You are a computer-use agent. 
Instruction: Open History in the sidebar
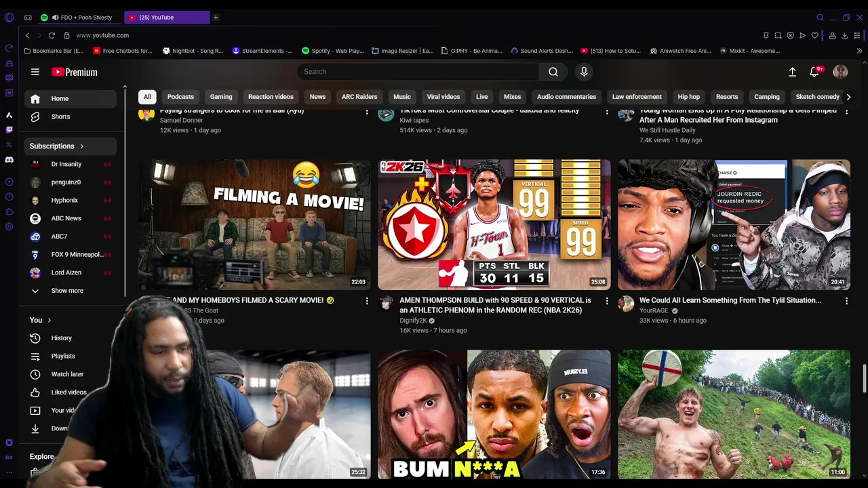[71, 338]
